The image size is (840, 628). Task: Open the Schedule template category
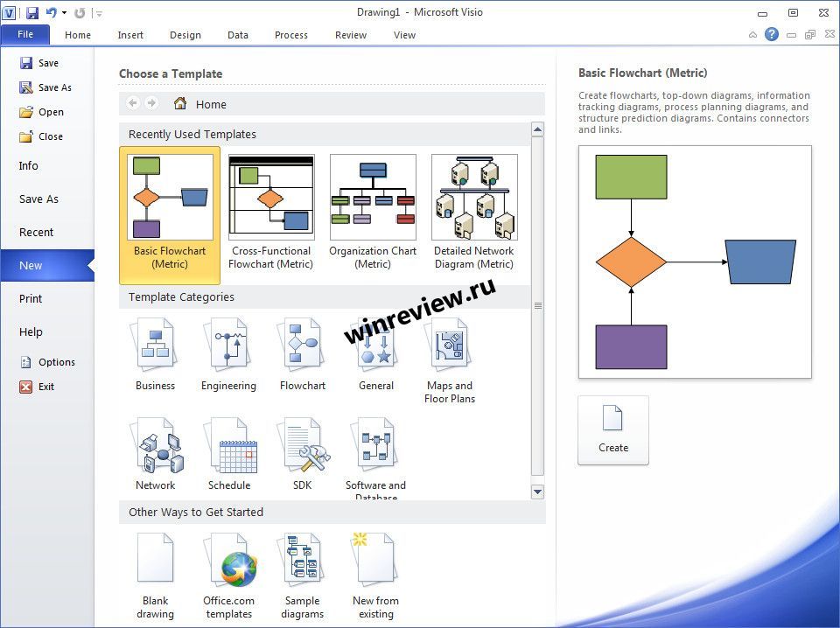229,454
